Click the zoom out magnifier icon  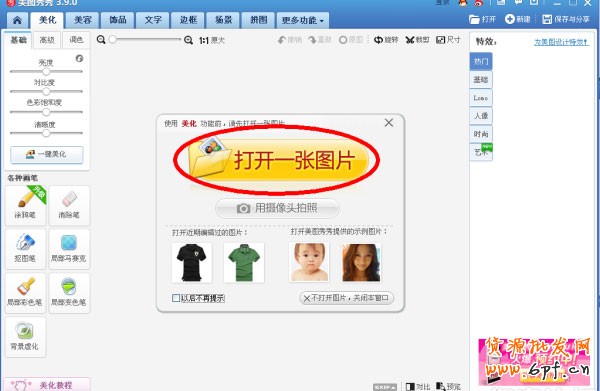[101, 39]
